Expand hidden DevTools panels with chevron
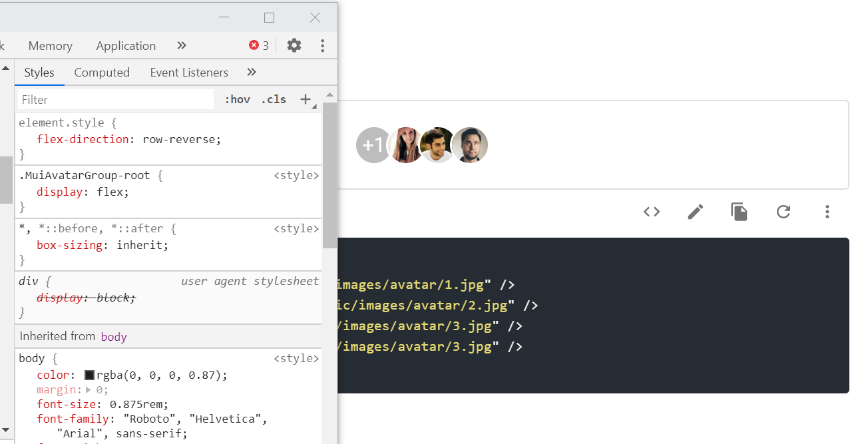Viewport: 868px width, 444px height. [x=181, y=45]
